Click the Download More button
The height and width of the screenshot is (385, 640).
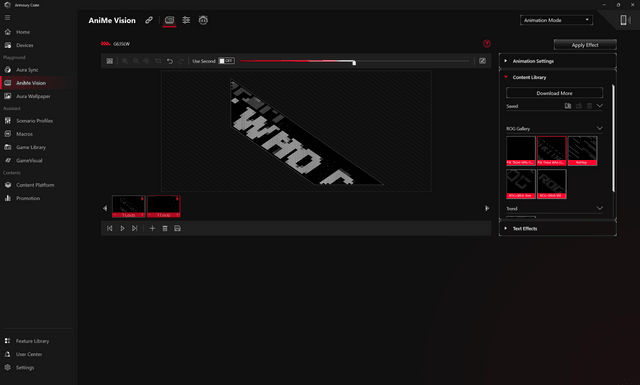[554, 93]
